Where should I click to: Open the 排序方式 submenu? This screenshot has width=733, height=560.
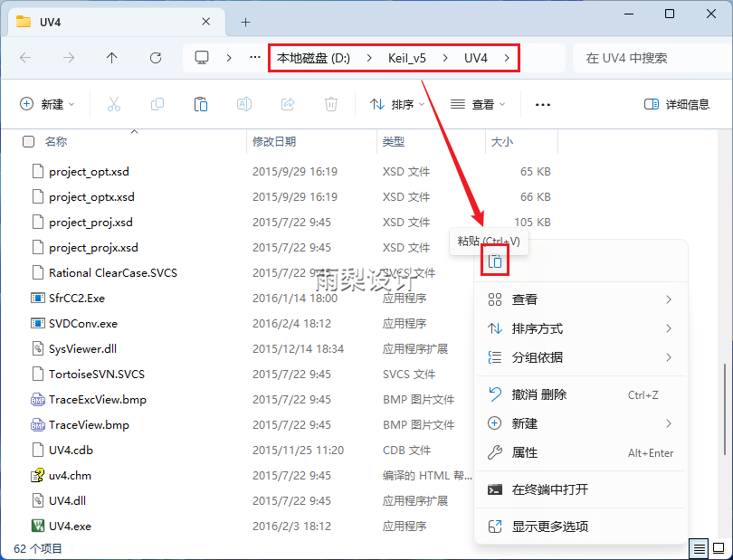(581, 328)
